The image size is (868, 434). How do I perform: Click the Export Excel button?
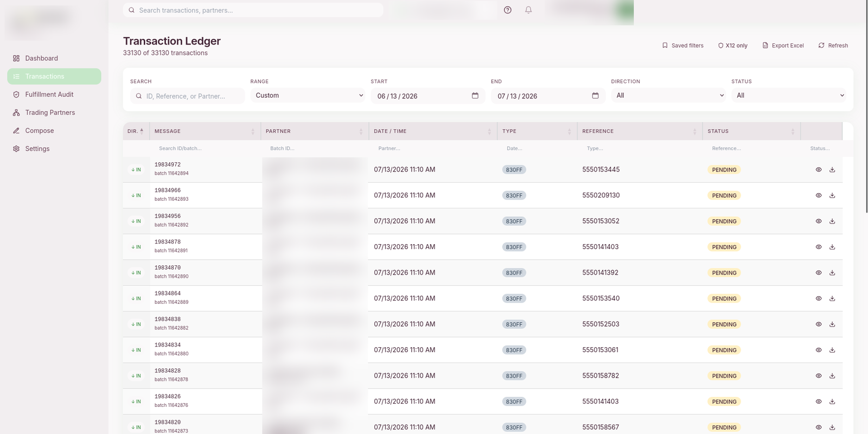pyautogui.click(x=783, y=46)
